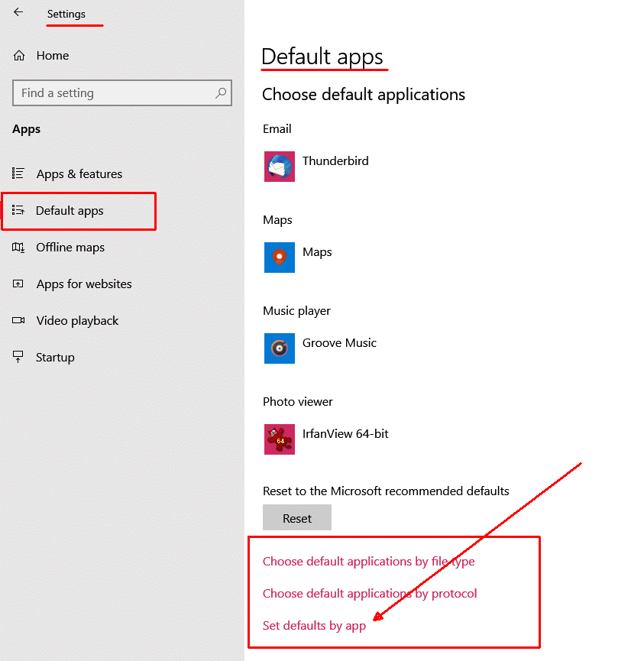Open Startup settings page
644x661 pixels.
coord(55,358)
